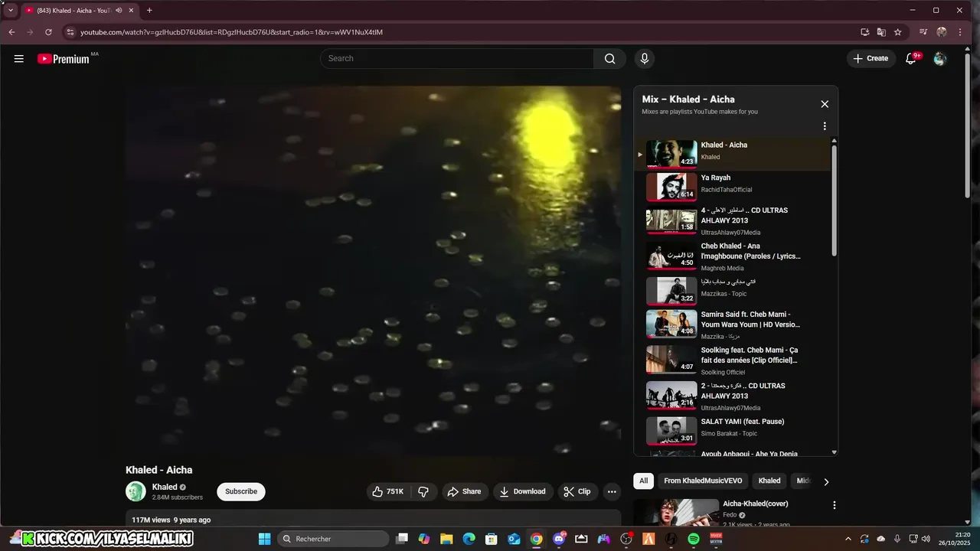The height and width of the screenshot is (551, 980).
Task: Bookmark this page with star icon
Action: (897, 32)
